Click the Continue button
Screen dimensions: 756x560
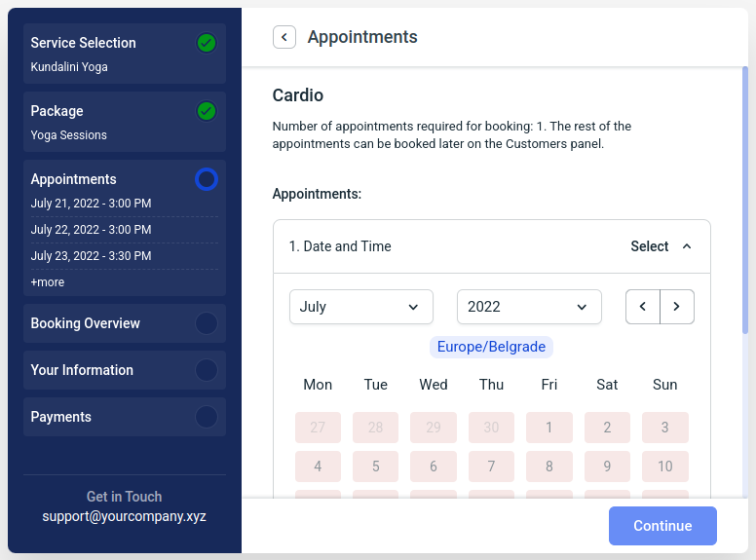662,526
